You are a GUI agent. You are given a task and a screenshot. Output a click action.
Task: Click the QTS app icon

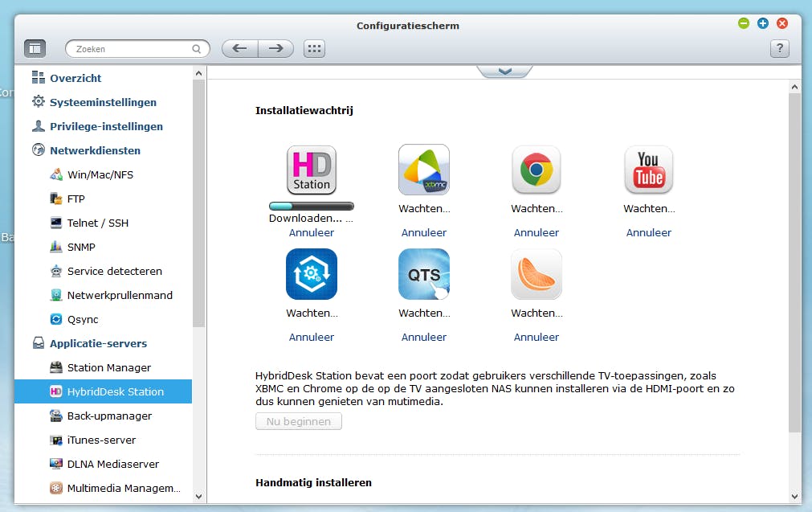click(423, 274)
